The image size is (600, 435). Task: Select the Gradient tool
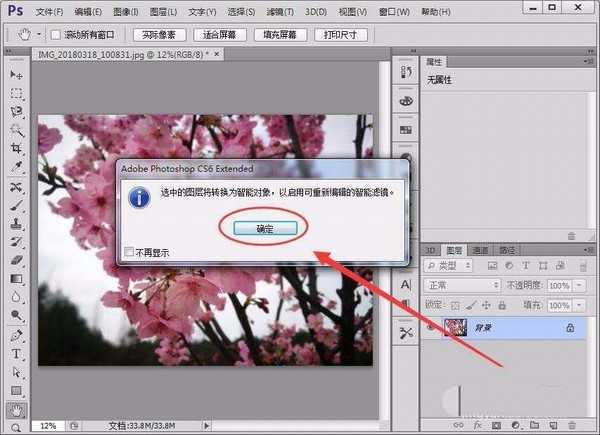coord(16,279)
